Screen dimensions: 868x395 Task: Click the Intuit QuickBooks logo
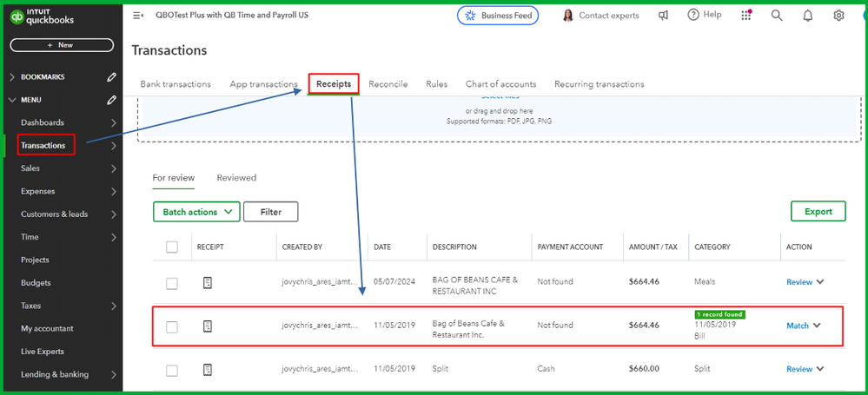tap(42, 17)
